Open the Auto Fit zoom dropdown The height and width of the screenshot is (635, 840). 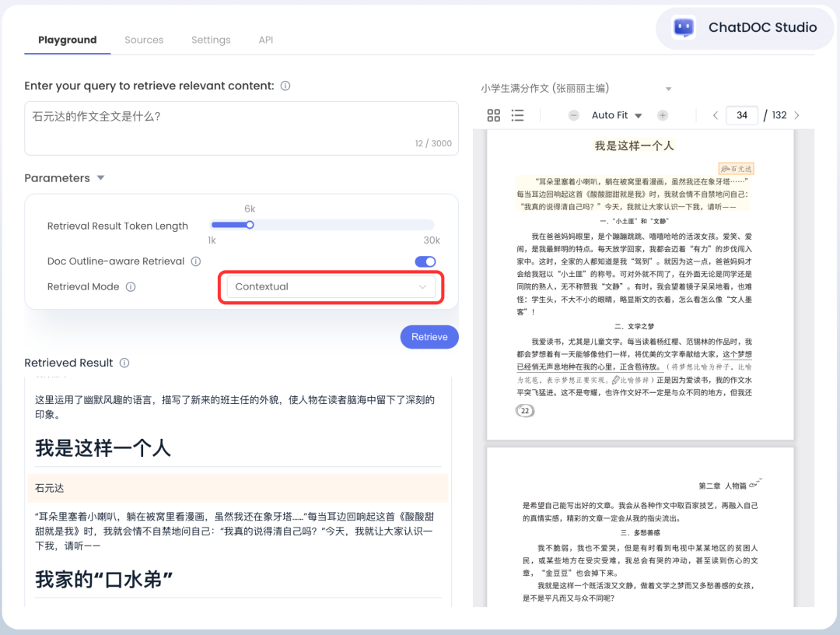point(617,114)
